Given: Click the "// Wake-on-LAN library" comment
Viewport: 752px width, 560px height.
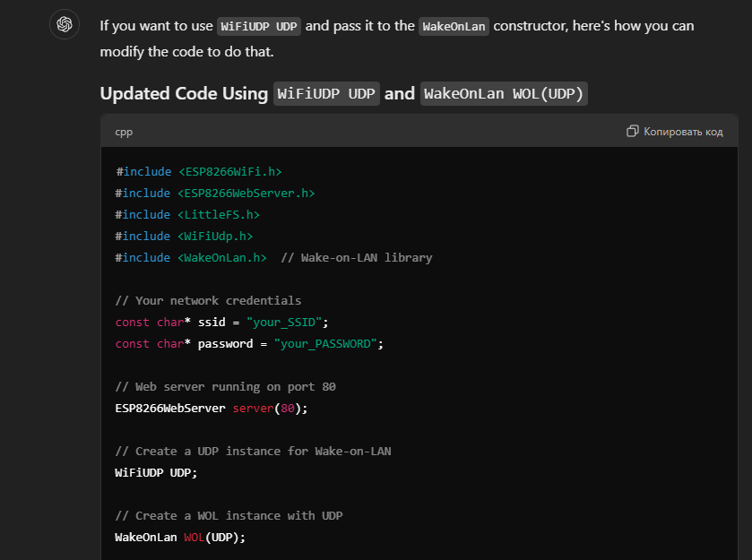Looking at the screenshot, I should 357,257.
